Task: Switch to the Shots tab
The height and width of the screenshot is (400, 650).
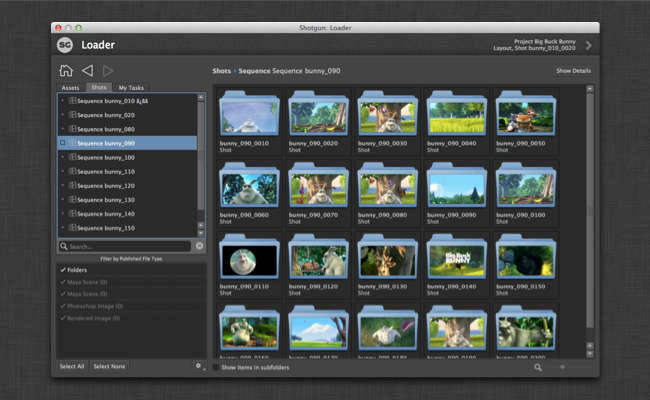Action: (x=99, y=87)
